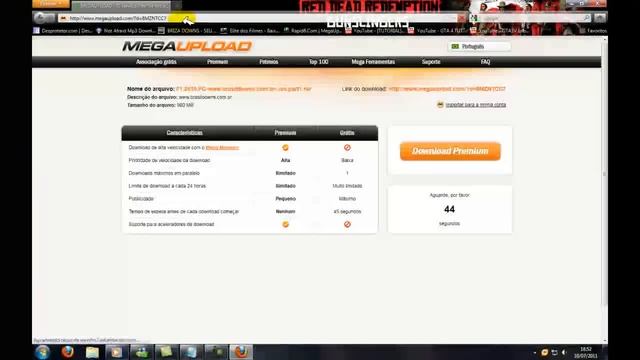Click 'Pequeno' advertising value
Image resolution: width=640 pixels, height=360 pixels.
tap(285, 199)
